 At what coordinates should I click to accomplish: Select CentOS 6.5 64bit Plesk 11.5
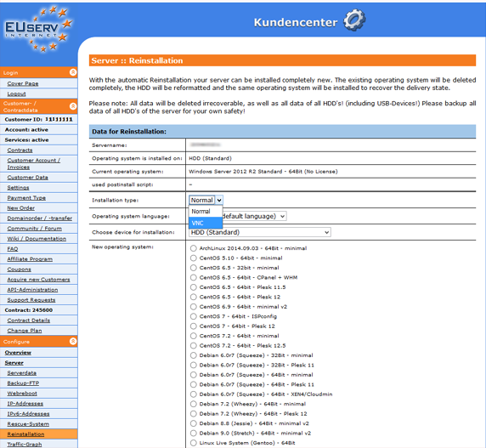[x=194, y=287]
